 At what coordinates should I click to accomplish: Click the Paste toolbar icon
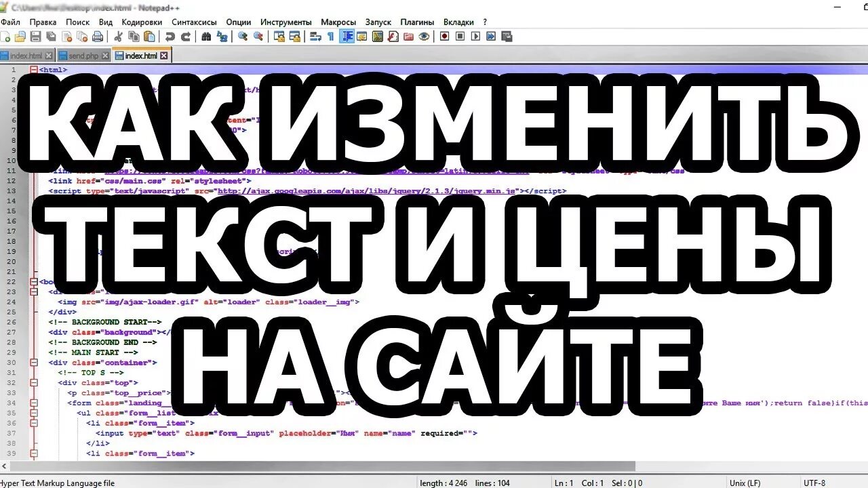(x=149, y=37)
